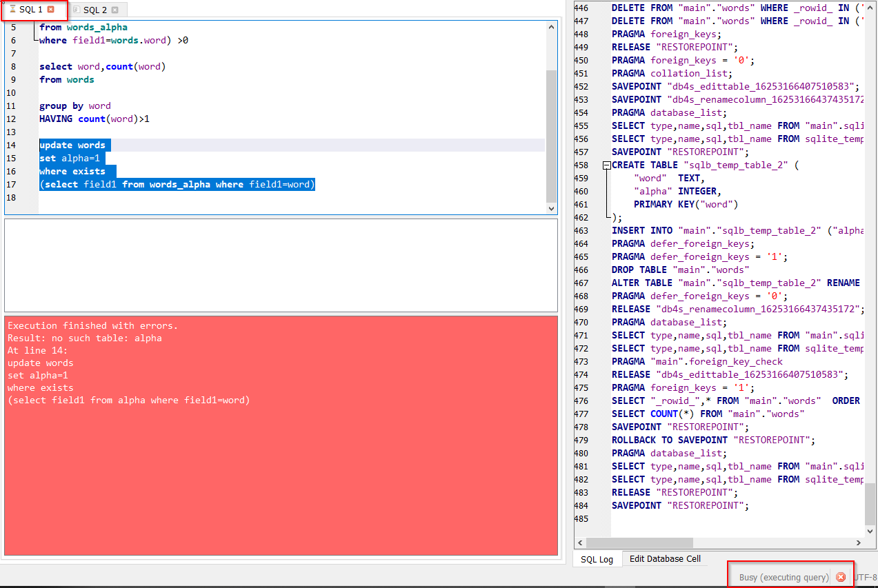Image resolution: width=878 pixels, height=588 pixels.
Task: Close the SQL 2 tab
Action: 116,10
